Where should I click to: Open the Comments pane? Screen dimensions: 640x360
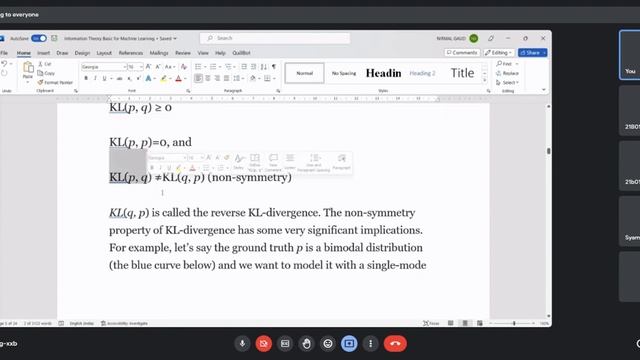pyautogui.click(x=462, y=53)
